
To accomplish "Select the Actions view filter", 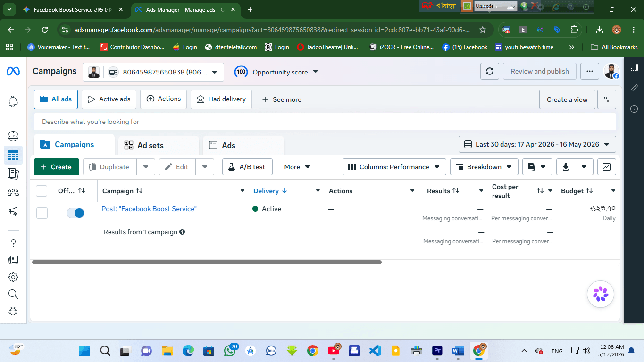I will [163, 99].
